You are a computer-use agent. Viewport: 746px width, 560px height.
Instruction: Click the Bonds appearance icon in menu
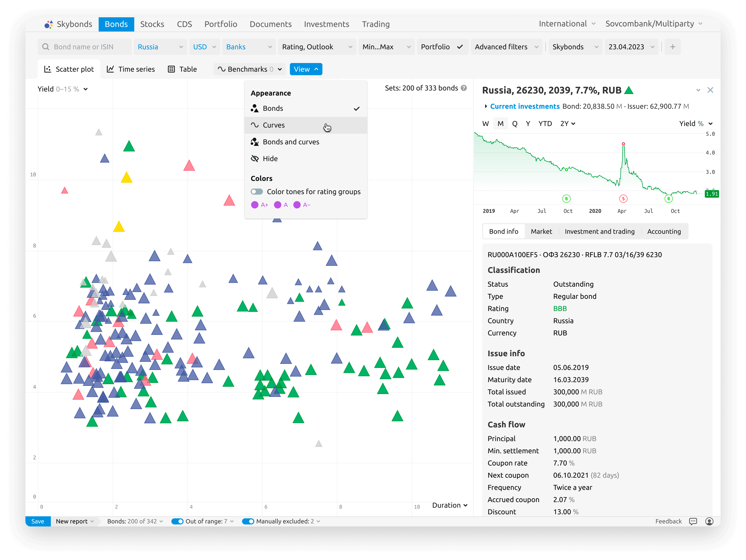click(255, 108)
